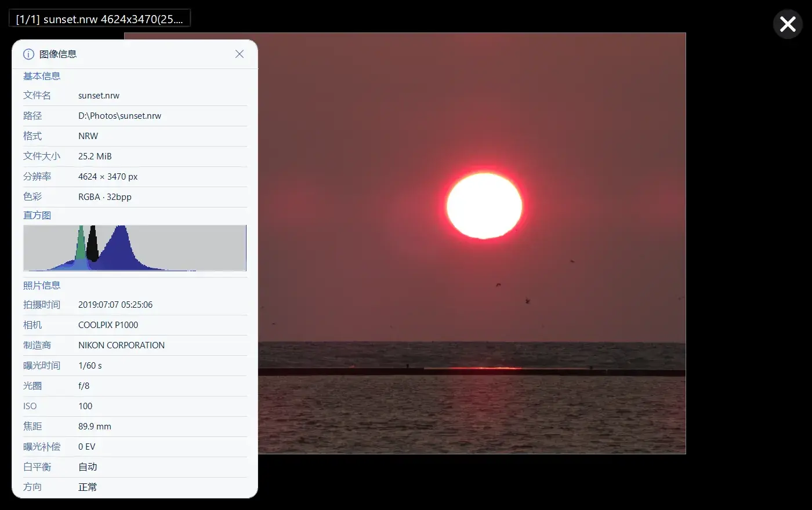Image resolution: width=812 pixels, height=510 pixels.
Task: Click the 白平衡 field label
Action: point(37,467)
